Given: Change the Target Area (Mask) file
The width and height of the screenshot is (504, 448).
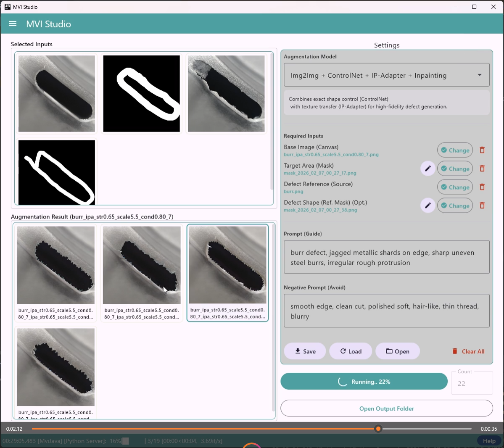Looking at the screenshot, I should (455, 169).
